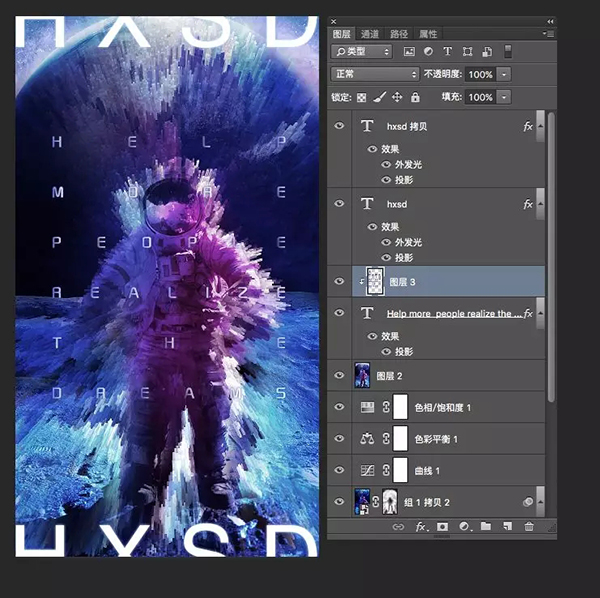Image resolution: width=600 pixels, height=598 pixels.
Task: Collapse effects of hxsd layer
Action: pyautogui.click(x=540, y=204)
